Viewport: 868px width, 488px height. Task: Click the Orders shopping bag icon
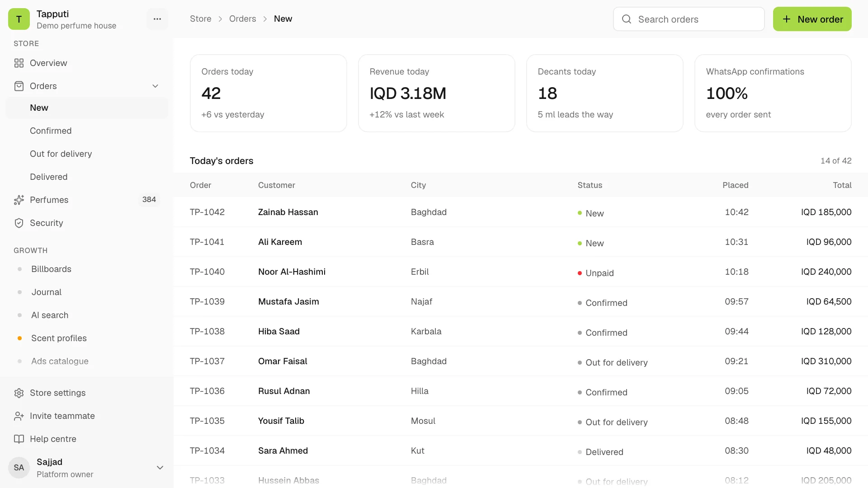19,86
